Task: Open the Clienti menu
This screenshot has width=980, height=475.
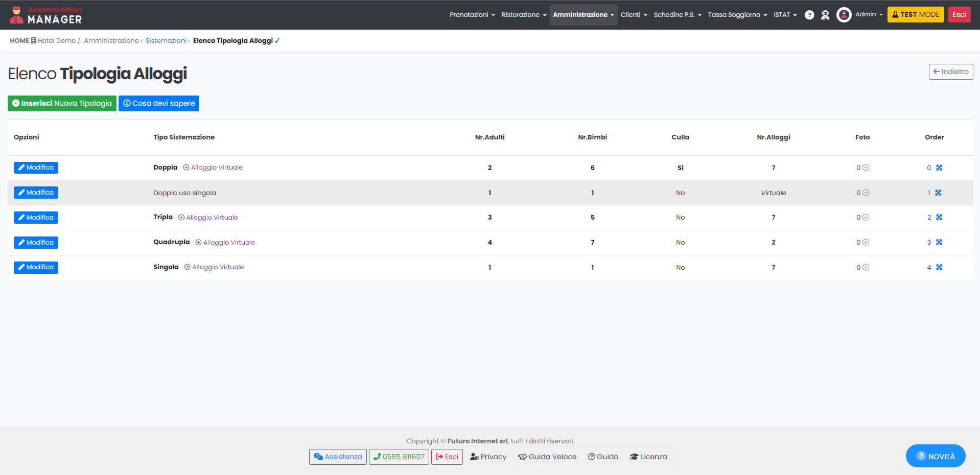Action: tap(634, 15)
